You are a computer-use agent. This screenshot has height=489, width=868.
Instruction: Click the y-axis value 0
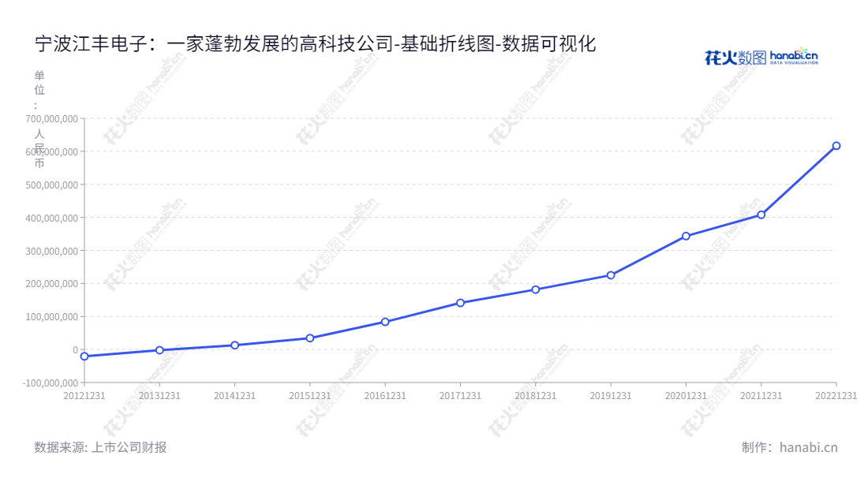[75, 350]
